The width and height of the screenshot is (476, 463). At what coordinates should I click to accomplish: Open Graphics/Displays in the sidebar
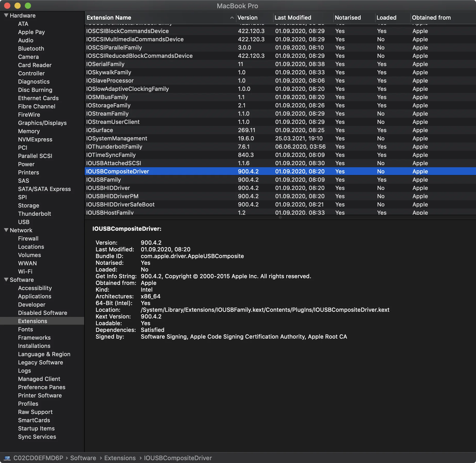coord(42,123)
